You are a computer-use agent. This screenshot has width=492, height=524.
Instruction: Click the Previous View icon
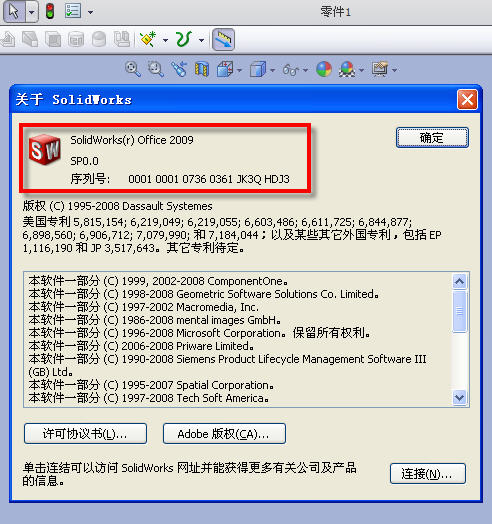pos(179,70)
